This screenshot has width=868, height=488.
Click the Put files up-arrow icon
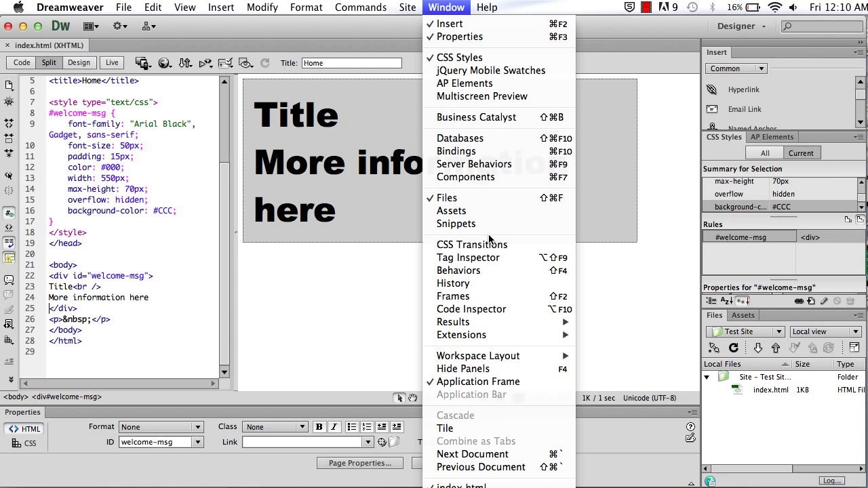tap(776, 348)
